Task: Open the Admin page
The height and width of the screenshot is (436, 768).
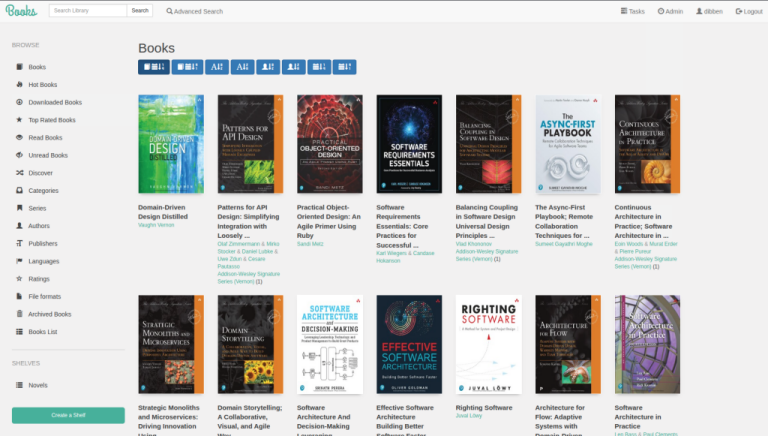Action: click(670, 11)
